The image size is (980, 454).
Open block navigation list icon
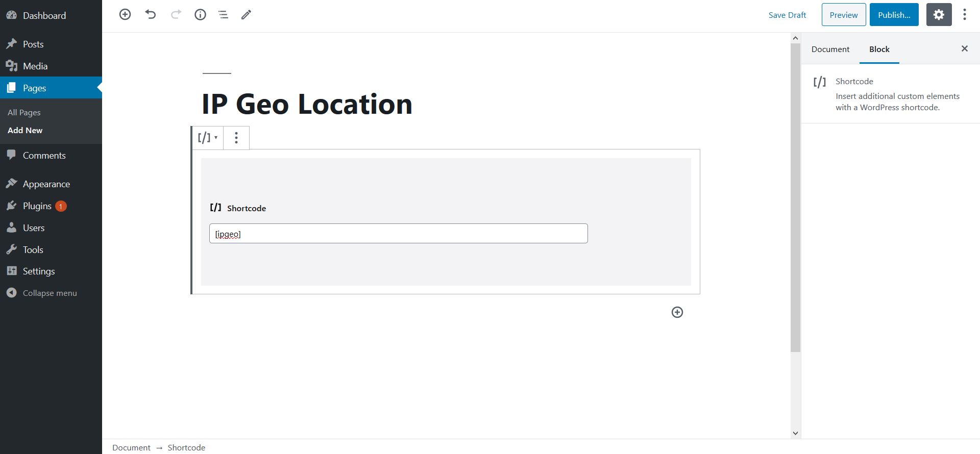(223, 15)
